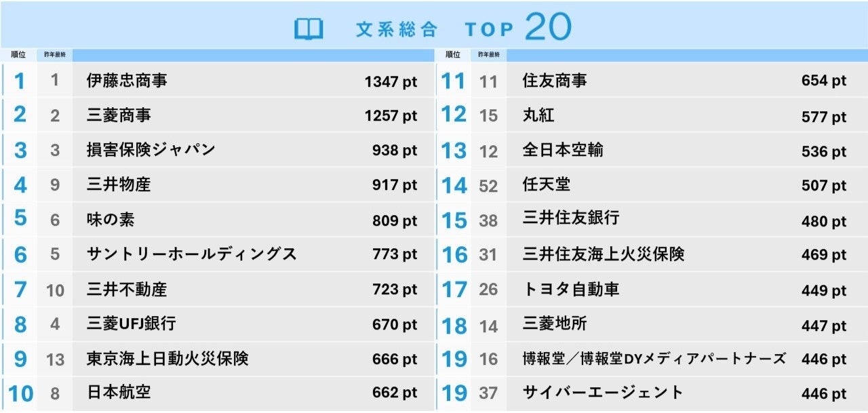The image size is (868, 413).
Task: Select the 三井物産 row
Action: click(x=119, y=184)
